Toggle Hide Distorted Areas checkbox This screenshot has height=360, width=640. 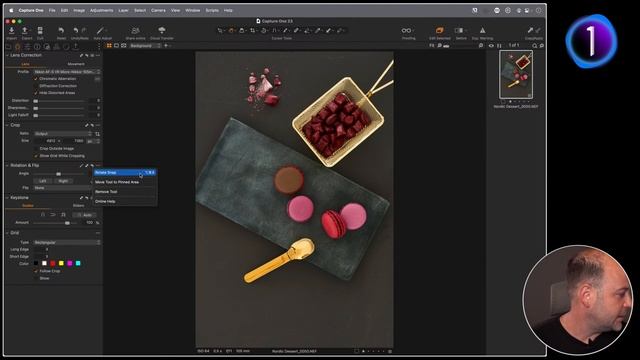(x=36, y=93)
